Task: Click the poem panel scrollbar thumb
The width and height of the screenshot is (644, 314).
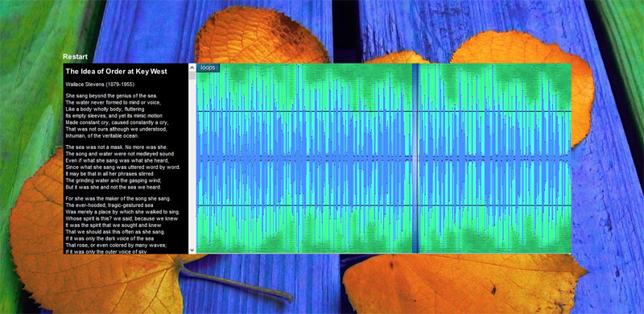Action: pos(192,75)
